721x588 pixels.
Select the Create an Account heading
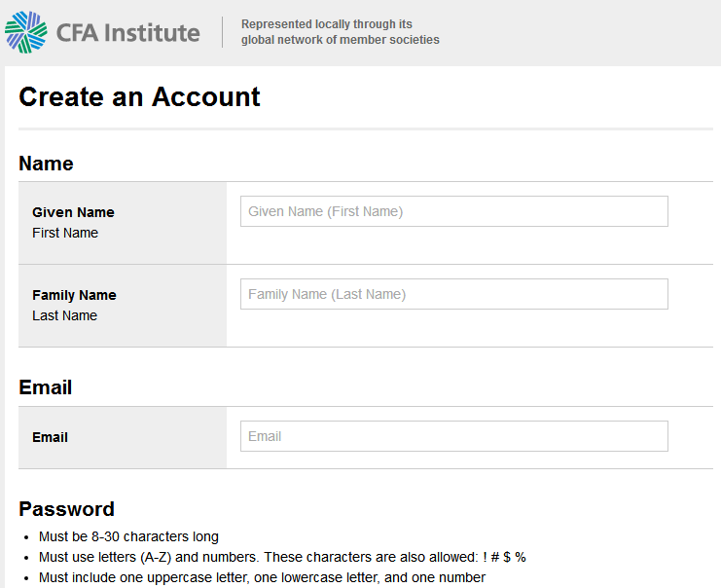[x=139, y=96]
